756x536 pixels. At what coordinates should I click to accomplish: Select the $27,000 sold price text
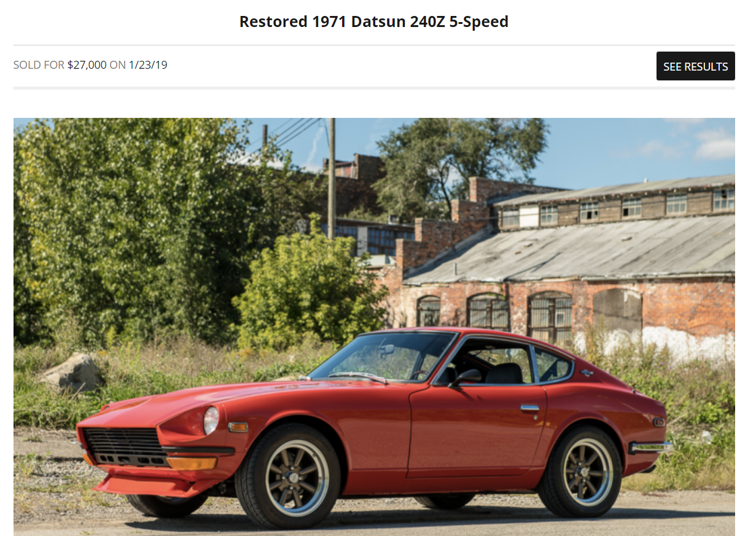[87, 64]
